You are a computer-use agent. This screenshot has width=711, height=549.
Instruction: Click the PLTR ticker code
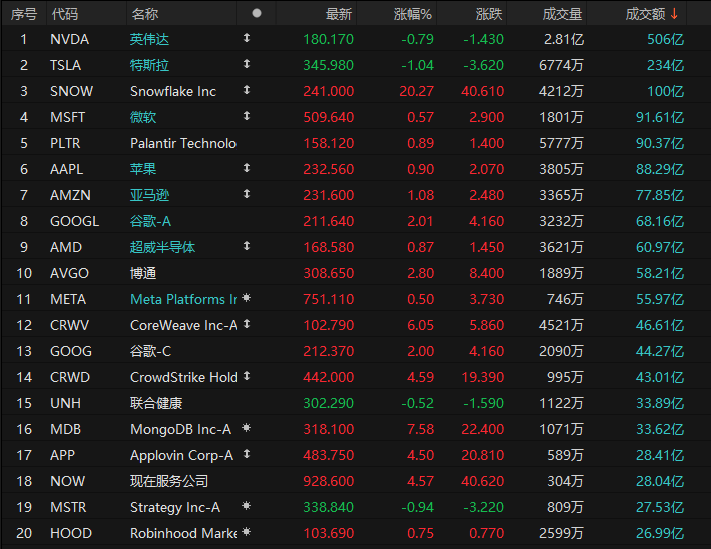click(65, 143)
